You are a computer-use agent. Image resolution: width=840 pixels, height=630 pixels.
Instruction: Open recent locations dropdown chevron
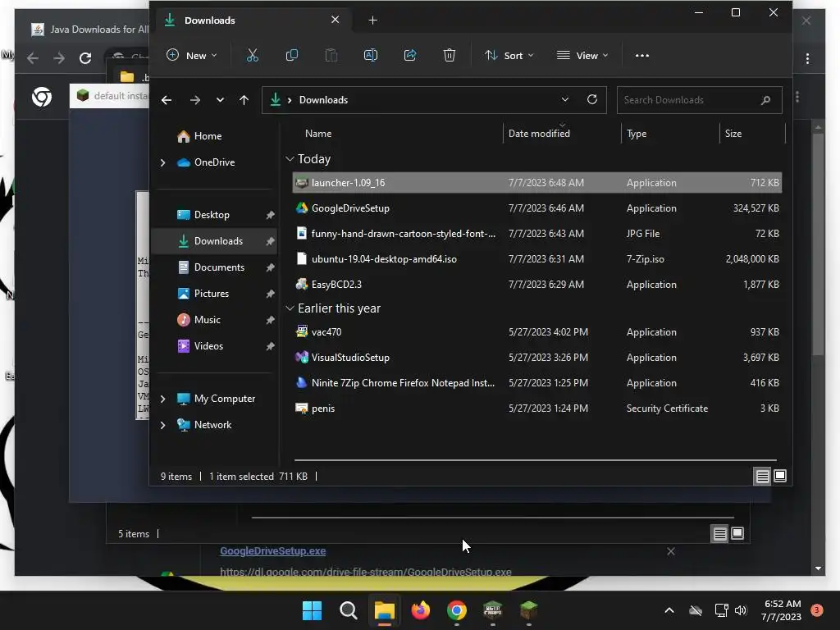tap(220, 100)
